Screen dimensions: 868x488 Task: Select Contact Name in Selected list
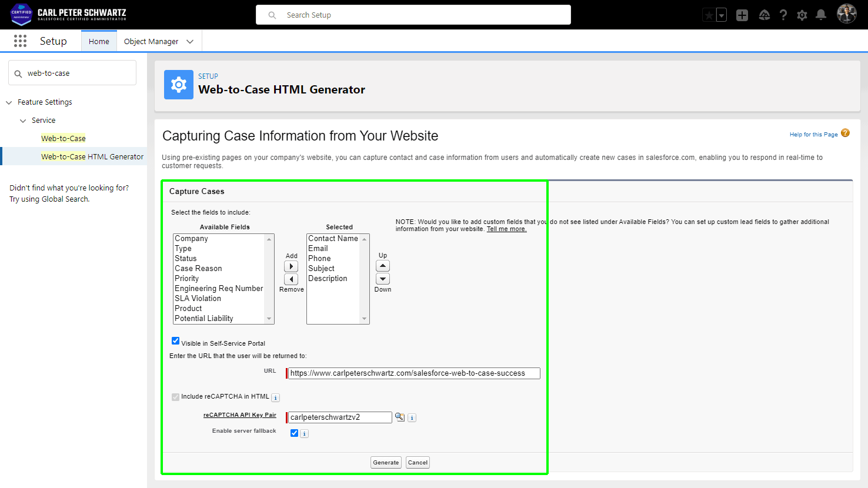(333, 239)
